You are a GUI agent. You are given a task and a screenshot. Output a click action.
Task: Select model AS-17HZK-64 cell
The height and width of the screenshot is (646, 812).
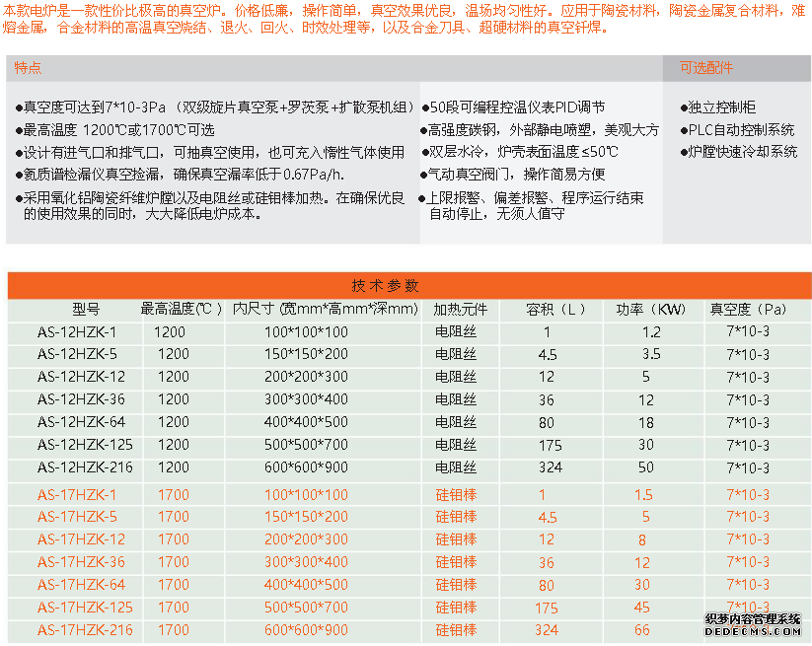pyautogui.click(x=81, y=585)
